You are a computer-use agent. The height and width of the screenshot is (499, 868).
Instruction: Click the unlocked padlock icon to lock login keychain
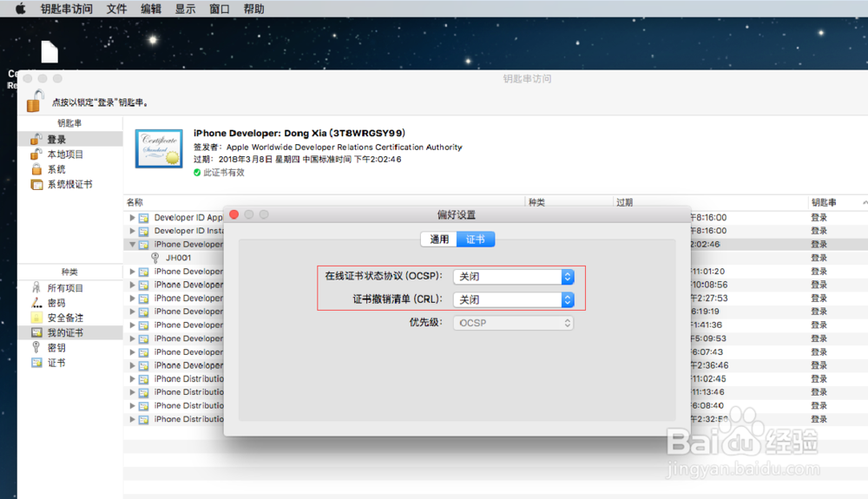click(x=36, y=101)
